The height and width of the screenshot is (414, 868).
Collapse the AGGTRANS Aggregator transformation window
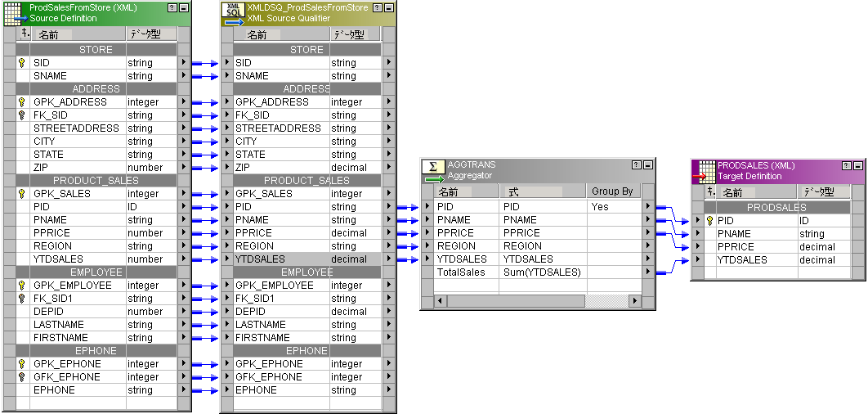[x=647, y=165]
